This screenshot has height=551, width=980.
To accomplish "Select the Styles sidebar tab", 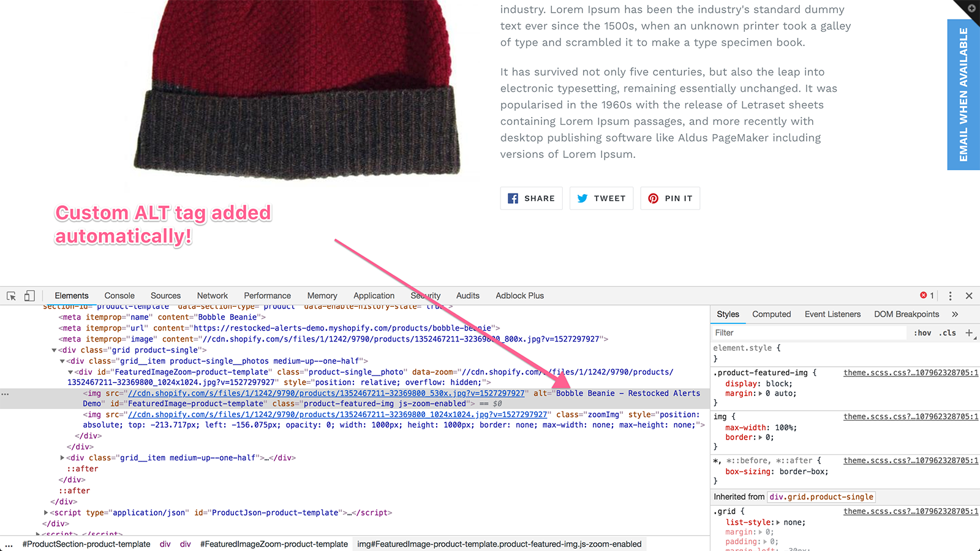I will tap(728, 314).
